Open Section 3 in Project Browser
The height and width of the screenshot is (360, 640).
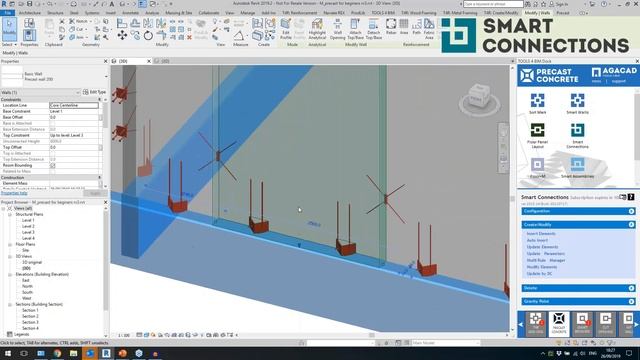click(30, 322)
